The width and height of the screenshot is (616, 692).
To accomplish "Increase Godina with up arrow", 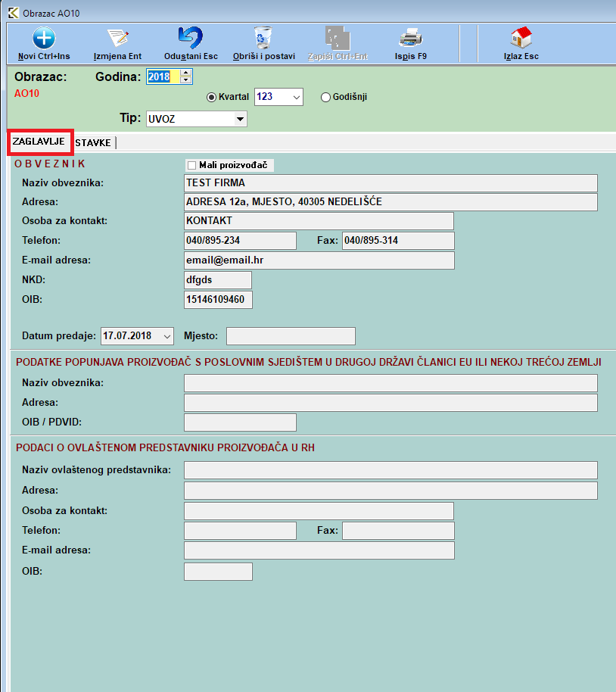I will click(185, 73).
